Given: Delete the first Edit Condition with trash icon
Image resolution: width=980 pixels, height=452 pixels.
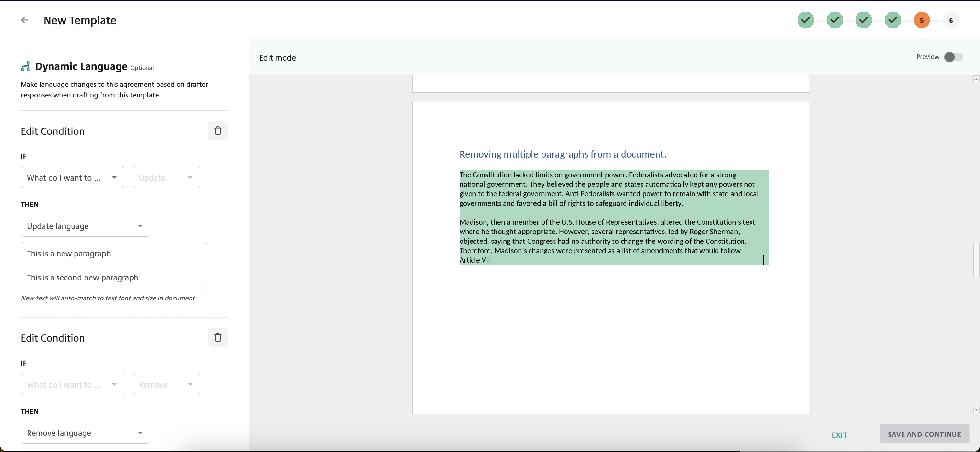Looking at the screenshot, I should (x=217, y=130).
